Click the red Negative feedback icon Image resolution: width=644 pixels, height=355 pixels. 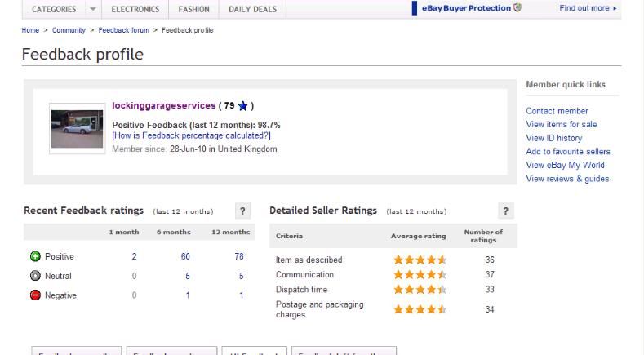[x=35, y=295]
